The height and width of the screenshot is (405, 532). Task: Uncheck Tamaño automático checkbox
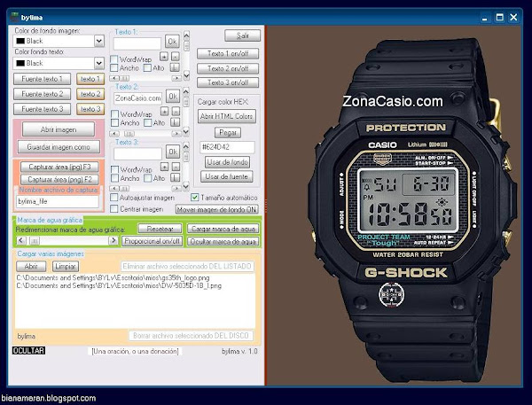click(x=194, y=197)
